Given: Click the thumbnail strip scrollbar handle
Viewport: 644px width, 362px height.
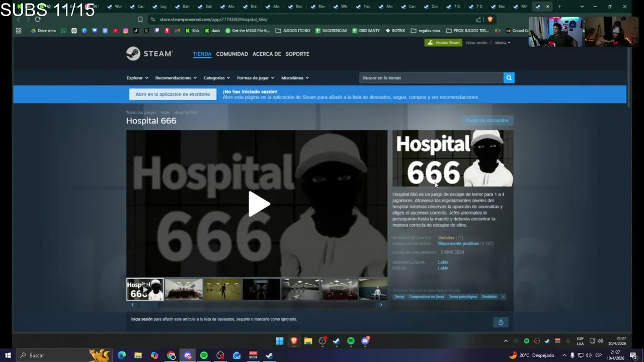Looking at the screenshot, I should (x=148, y=305).
